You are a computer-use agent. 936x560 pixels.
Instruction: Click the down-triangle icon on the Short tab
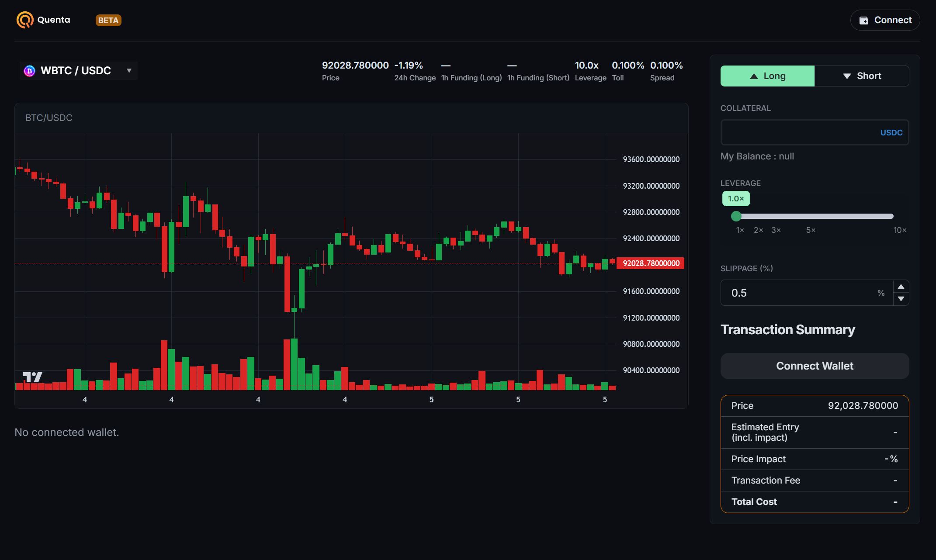pos(847,76)
